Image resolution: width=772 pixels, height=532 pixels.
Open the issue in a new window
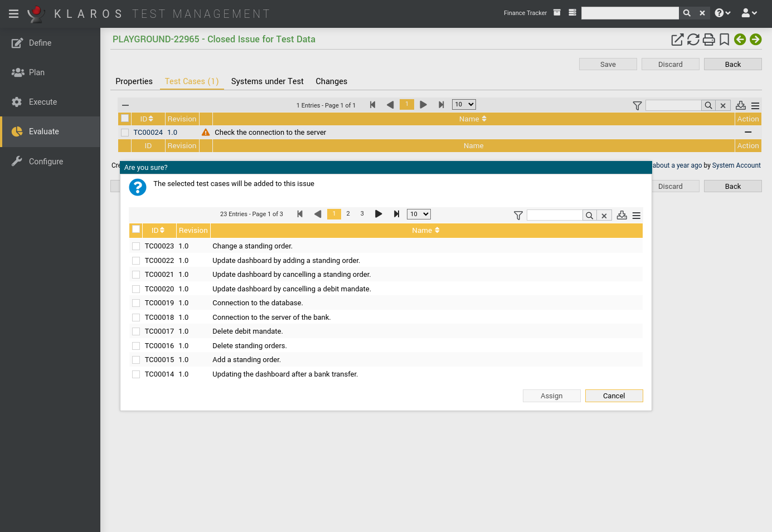click(677, 40)
